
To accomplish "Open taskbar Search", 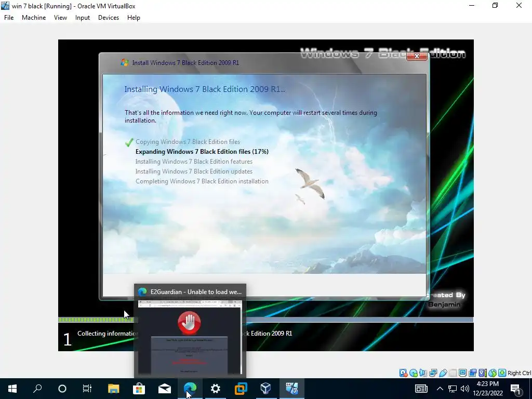I will [x=37, y=389].
